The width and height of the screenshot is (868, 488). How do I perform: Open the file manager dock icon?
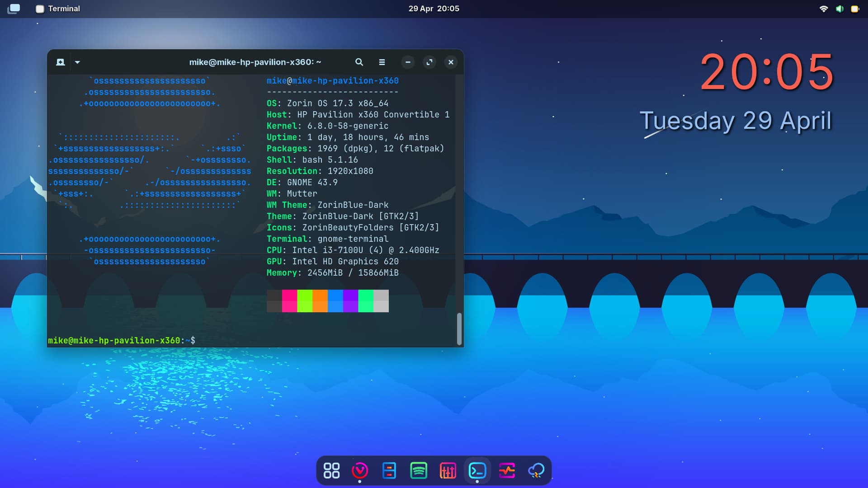click(389, 470)
